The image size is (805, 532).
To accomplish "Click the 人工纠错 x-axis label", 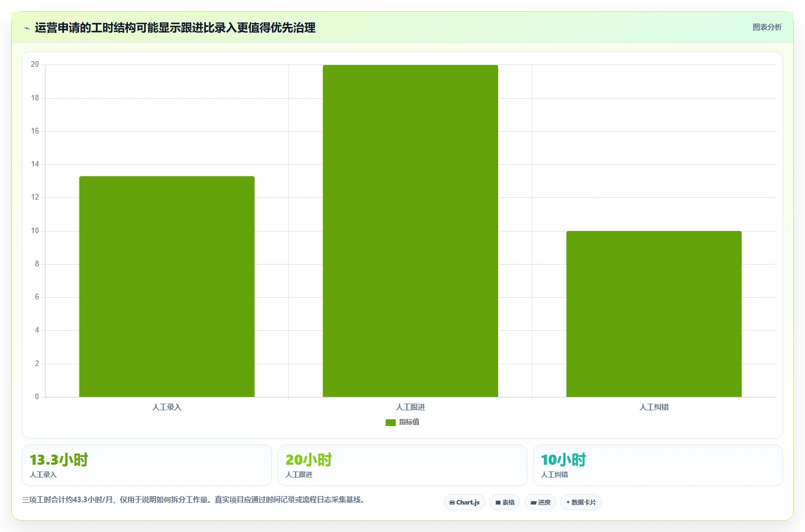I will (654, 407).
